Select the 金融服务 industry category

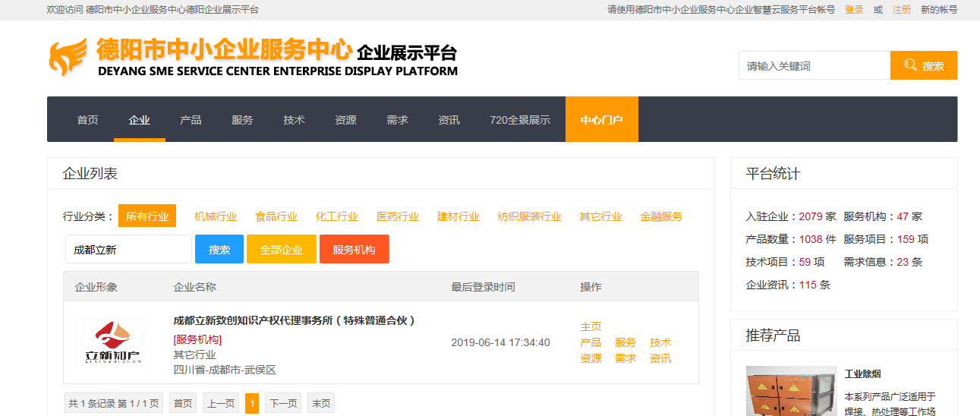661,216
